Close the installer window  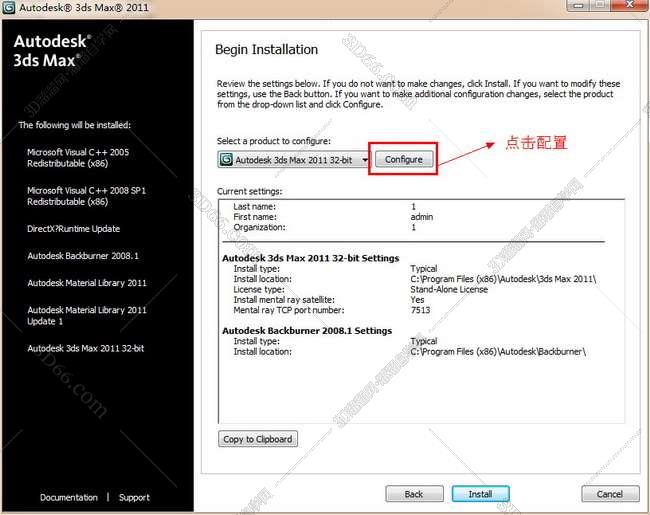(629, 5)
